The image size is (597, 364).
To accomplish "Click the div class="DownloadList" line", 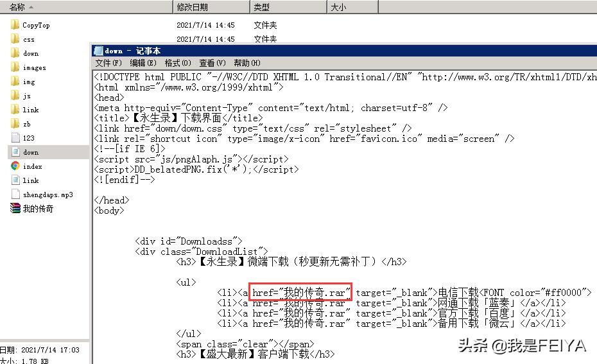I will [202, 252].
